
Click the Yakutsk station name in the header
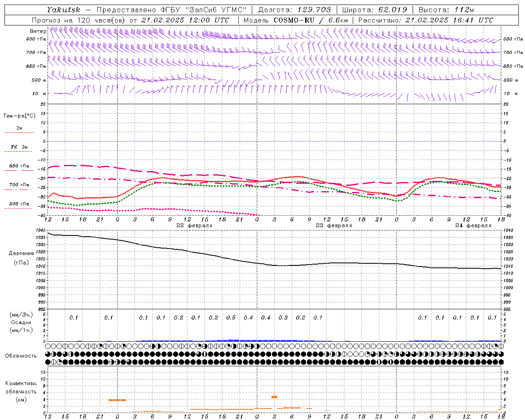[x=63, y=10]
